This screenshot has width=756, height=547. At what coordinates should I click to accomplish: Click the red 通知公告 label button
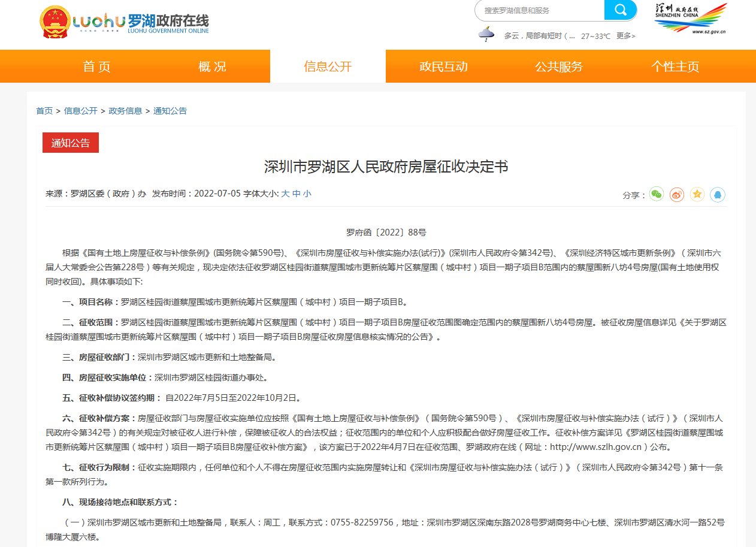(x=71, y=143)
